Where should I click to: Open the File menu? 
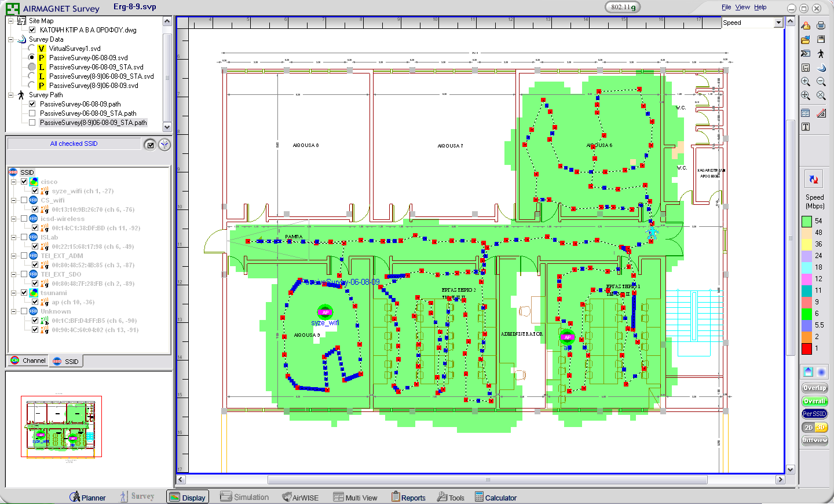pos(726,8)
